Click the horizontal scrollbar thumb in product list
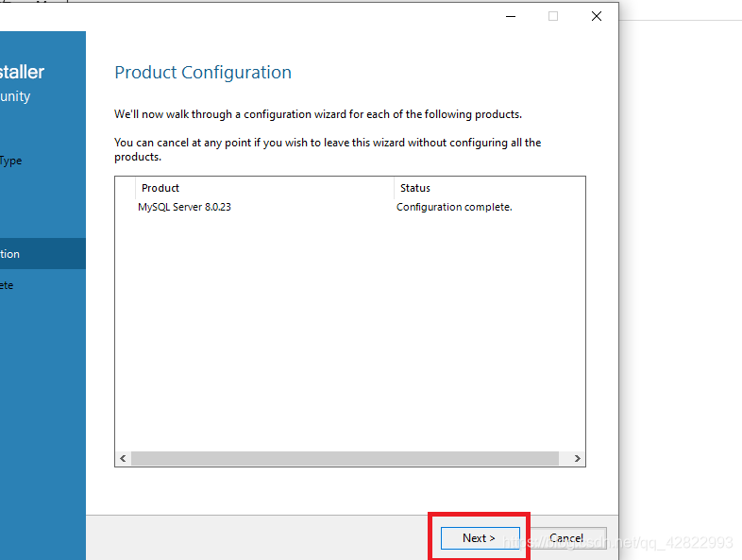The width and height of the screenshot is (742, 560). click(345, 458)
